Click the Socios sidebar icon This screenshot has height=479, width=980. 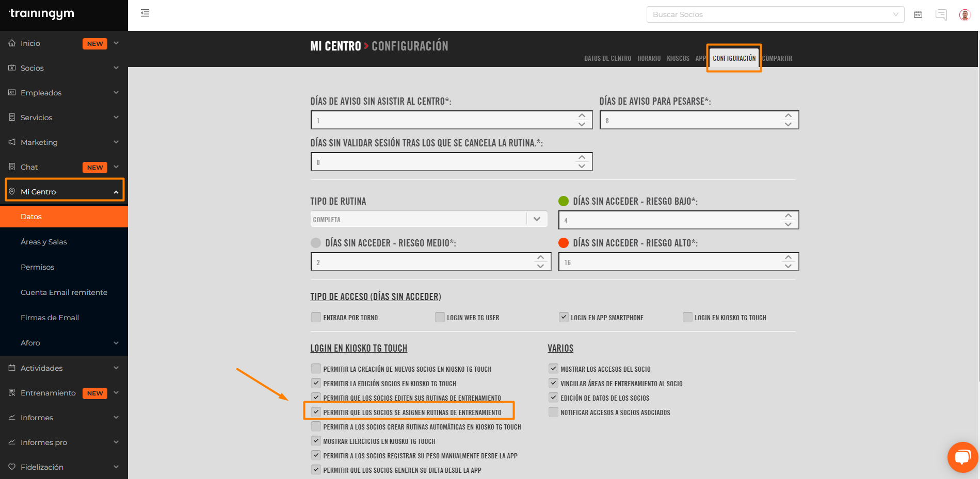(12, 68)
